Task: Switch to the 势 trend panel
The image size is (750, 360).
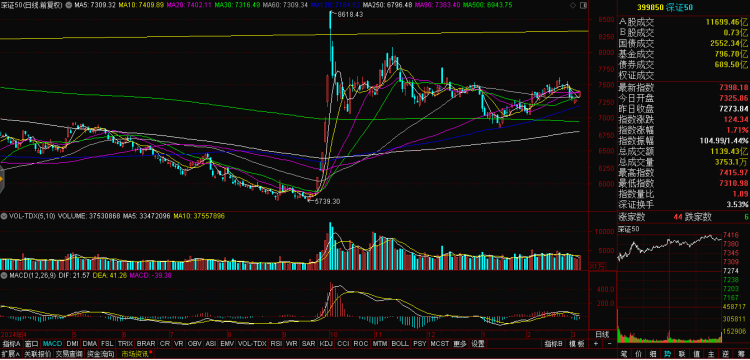Action: pyautogui.click(x=667, y=354)
